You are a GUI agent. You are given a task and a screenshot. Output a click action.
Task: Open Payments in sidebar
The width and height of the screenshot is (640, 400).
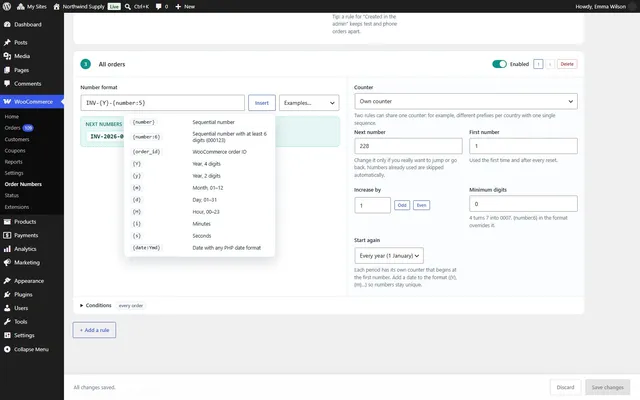(x=32, y=236)
